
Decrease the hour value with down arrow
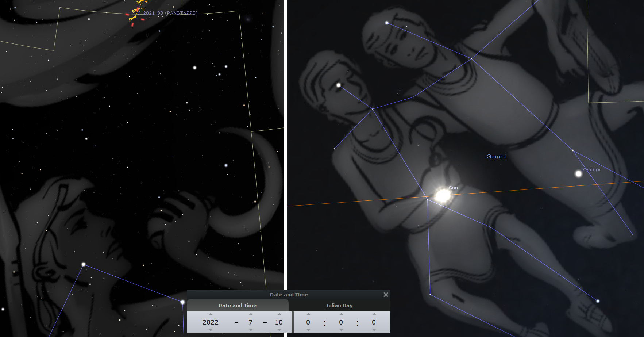click(x=308, y=330)
